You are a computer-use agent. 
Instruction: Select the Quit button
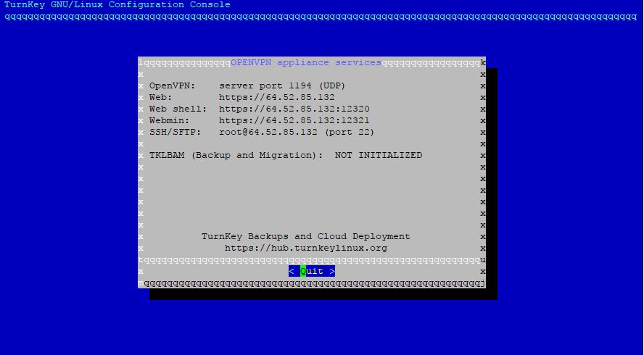(x=312, y=271)
